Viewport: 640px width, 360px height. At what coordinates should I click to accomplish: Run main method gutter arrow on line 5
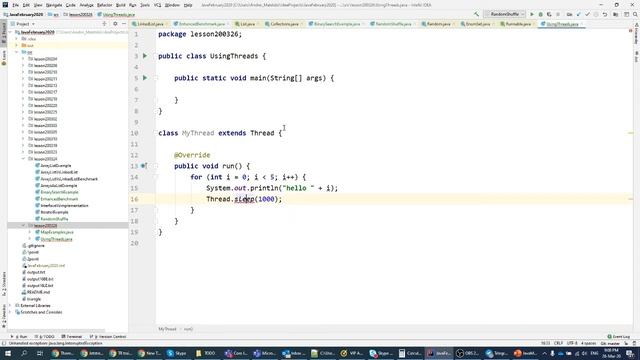pos(145,78)
